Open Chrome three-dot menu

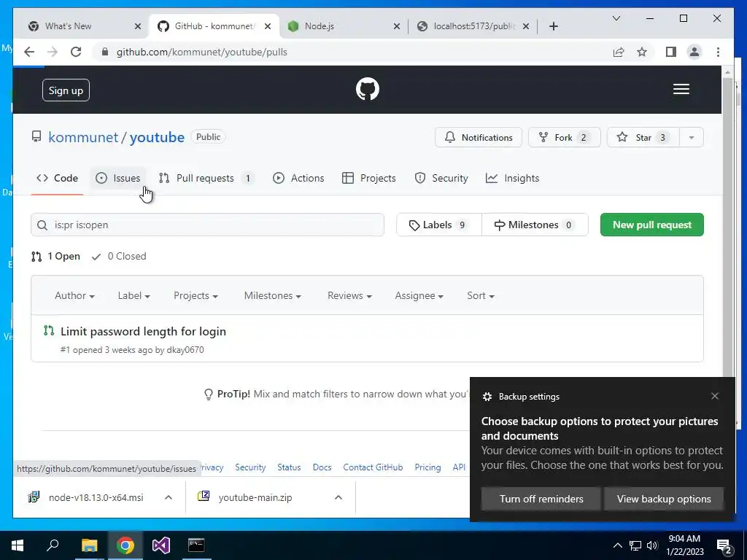click(718, 52)
